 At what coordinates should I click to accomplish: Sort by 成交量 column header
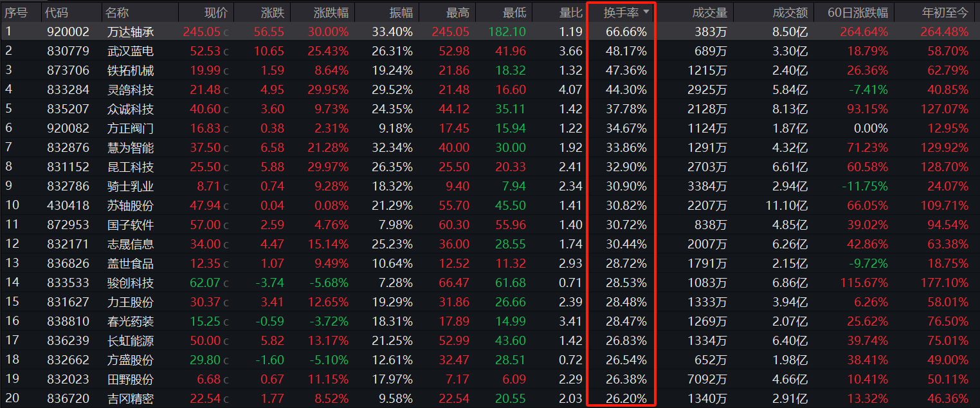coord(710,12)
